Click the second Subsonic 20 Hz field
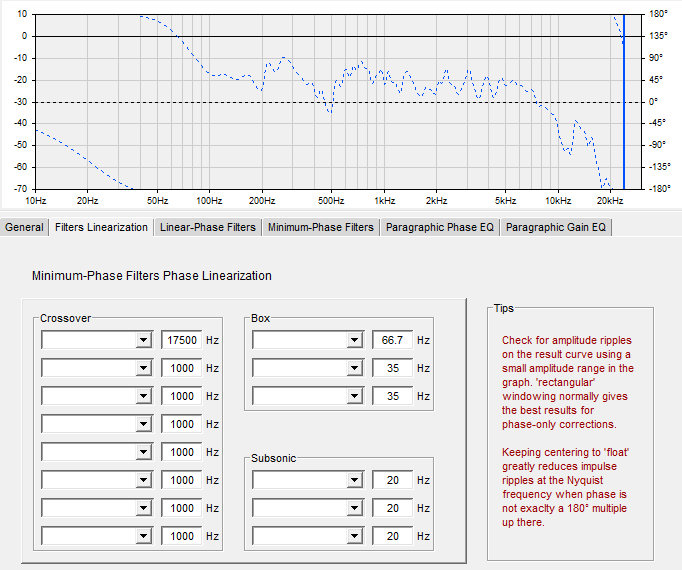682x570 pixels. coord(392,508)
